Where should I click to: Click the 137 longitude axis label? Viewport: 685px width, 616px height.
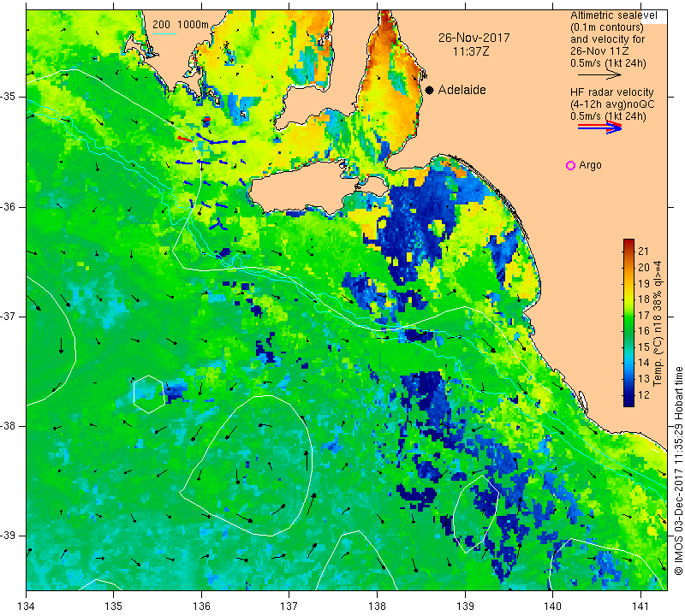[x=289, y=606]
